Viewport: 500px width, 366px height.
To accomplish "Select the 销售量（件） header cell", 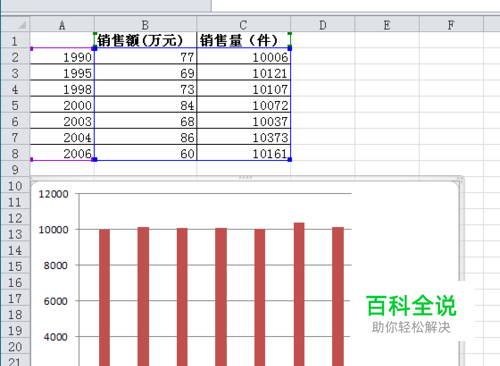I will tap(243, 40).
